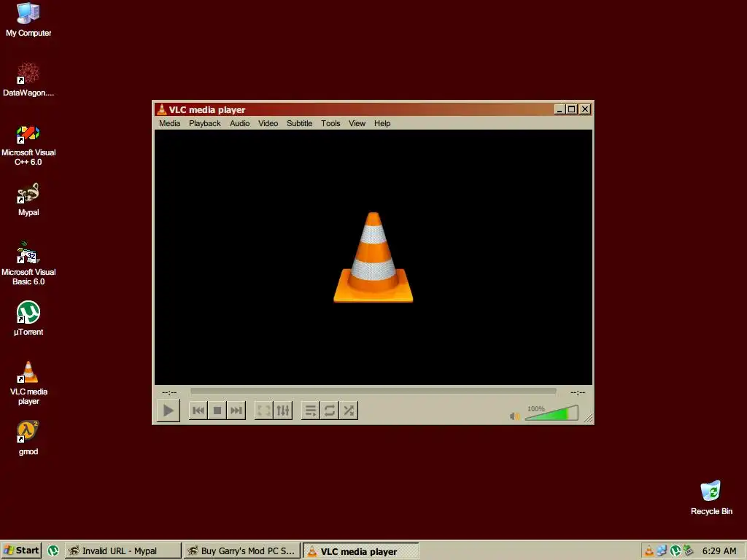Screen dimensions: 747x560
Task: Mute audio via speaker icon
Action: 514,416
